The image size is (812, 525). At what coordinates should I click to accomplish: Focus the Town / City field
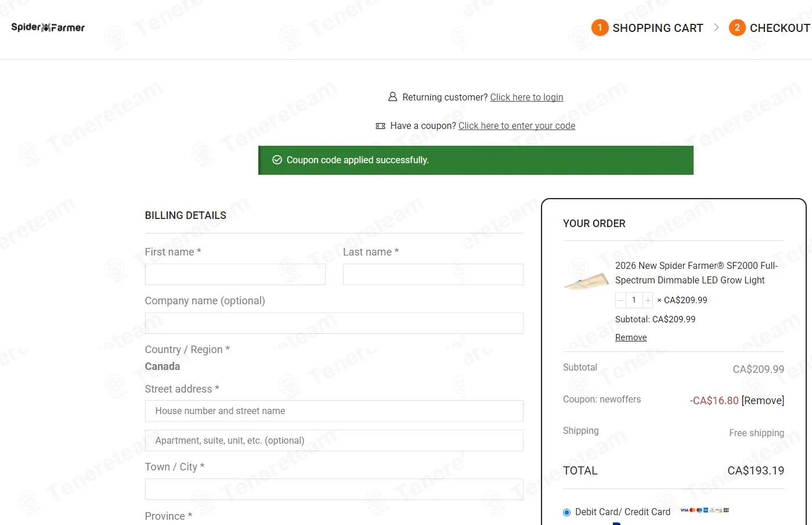(334, 489)
